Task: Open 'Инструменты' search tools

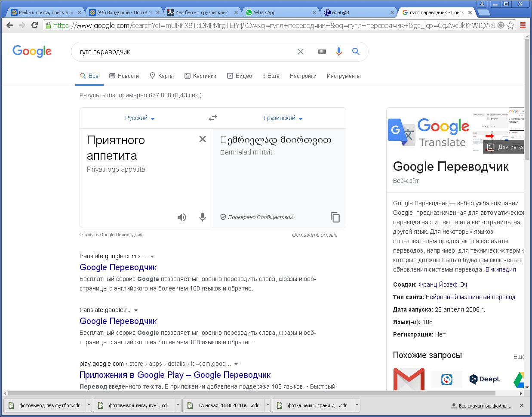Action: click(344, 76)
